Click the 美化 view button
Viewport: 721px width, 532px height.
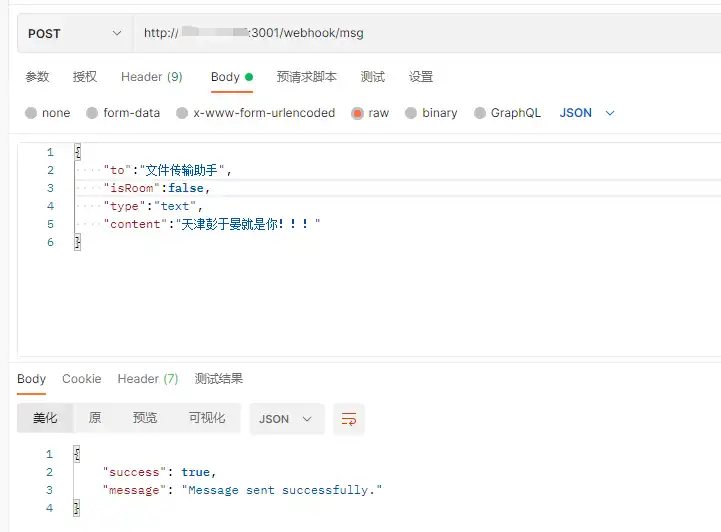click(45, 418)
